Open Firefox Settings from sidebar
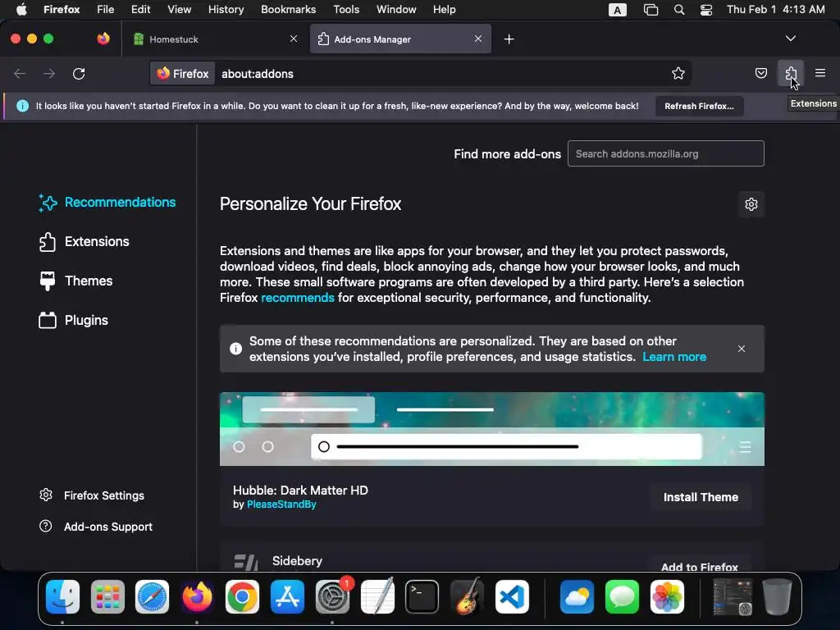 92,495
